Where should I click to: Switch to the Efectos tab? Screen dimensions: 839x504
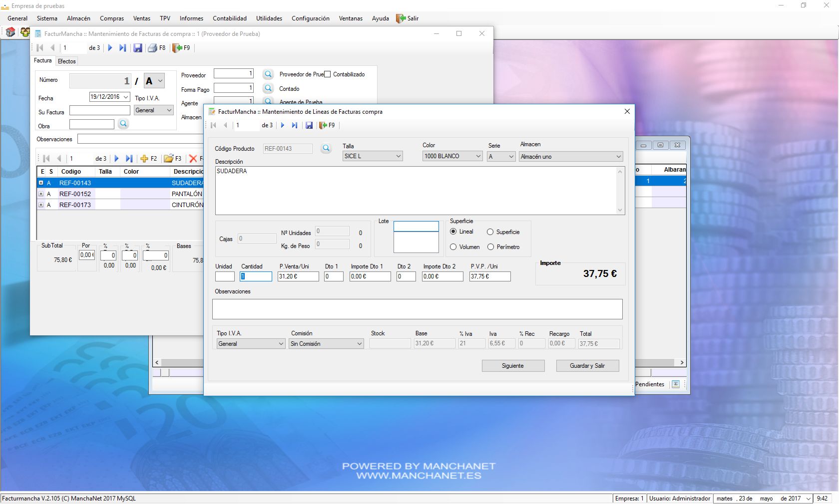coord(67,61)
